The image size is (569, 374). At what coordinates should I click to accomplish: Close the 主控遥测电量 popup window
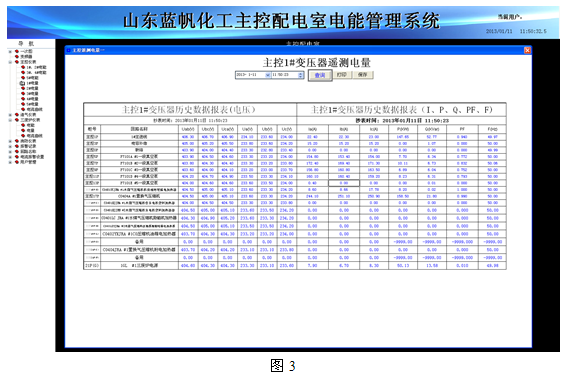click(x=527, y=50)
